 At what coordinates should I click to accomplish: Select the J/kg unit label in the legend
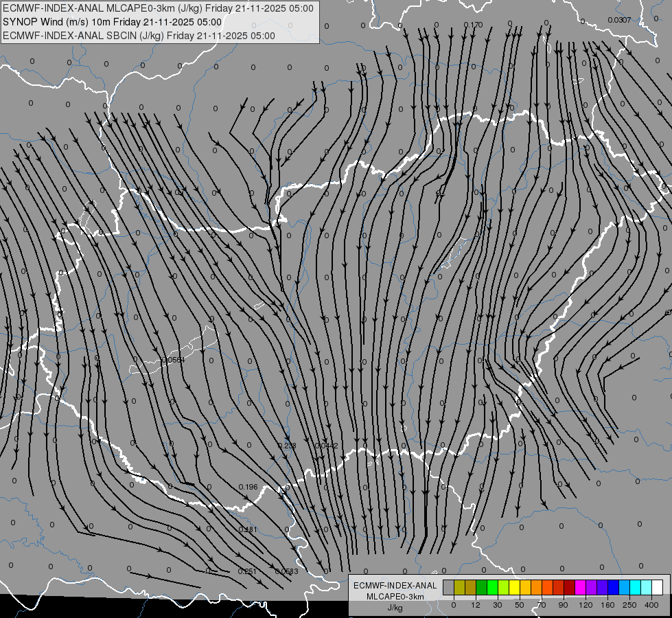point(395,608)
